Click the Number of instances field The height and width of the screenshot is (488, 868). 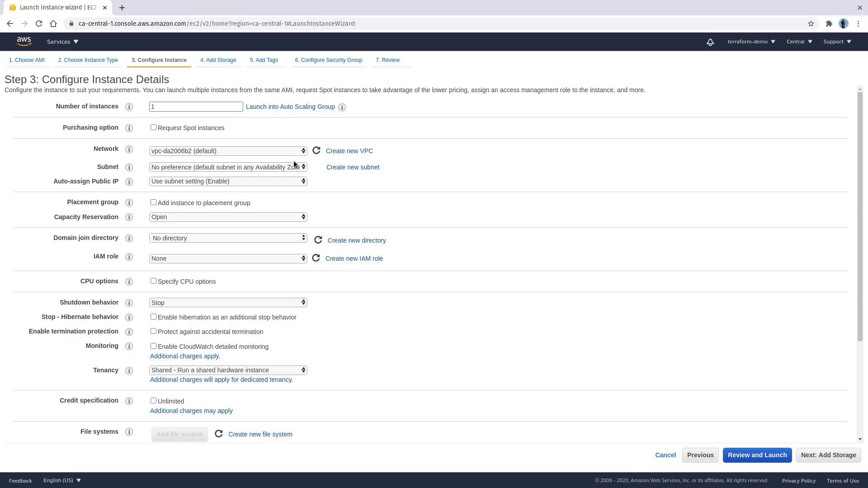click(x=196, y=107)
